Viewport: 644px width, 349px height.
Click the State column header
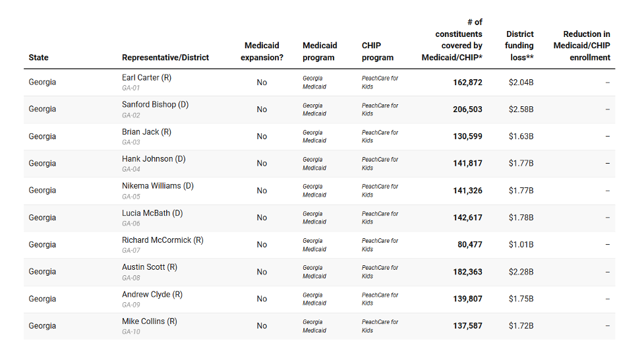tap(39, 57)
